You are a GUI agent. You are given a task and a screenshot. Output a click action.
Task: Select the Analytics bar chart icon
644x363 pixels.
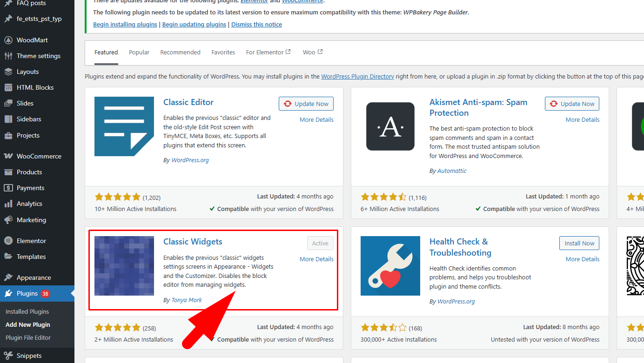[x=8, y=204]
